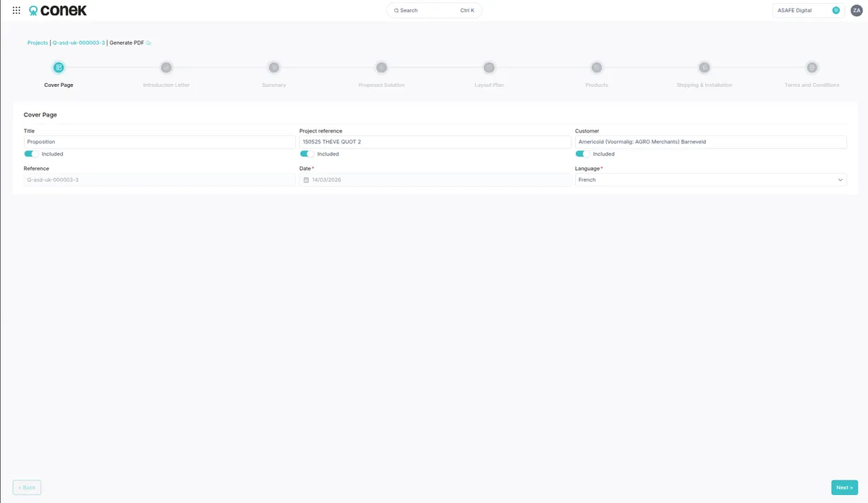868x503 pixels.
Task: Focus the Search box in the header
Action: (x=434, y=10)
